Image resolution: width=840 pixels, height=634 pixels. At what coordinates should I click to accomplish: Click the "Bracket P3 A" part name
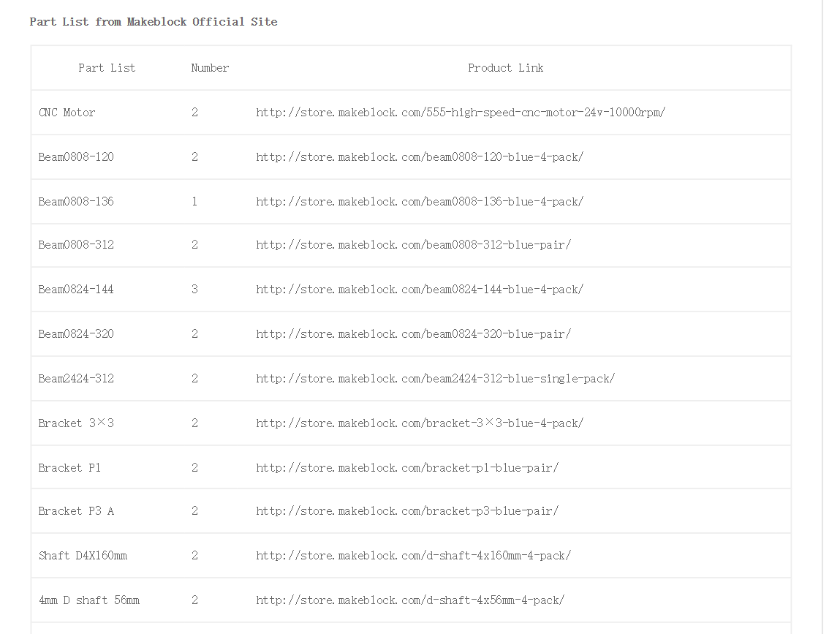(76, 511)
